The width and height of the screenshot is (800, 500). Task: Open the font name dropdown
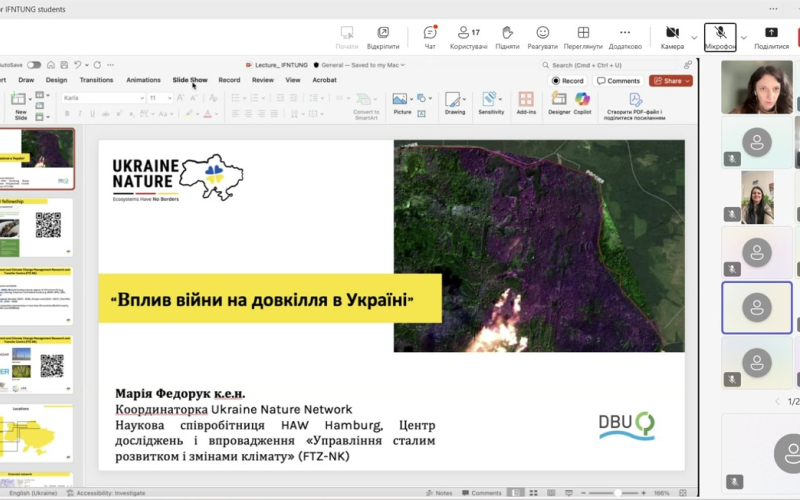[103, 98]
